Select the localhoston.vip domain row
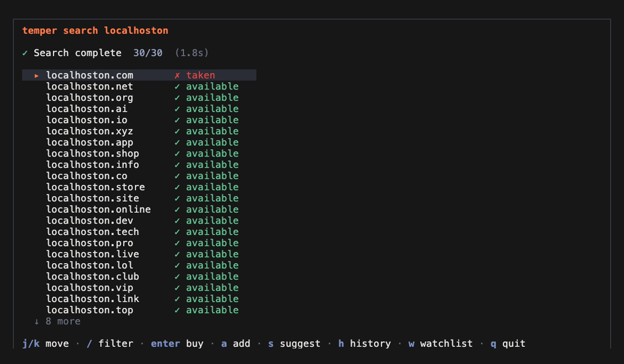624x364 pixels. pyautogui.click(x=139, y=288)
